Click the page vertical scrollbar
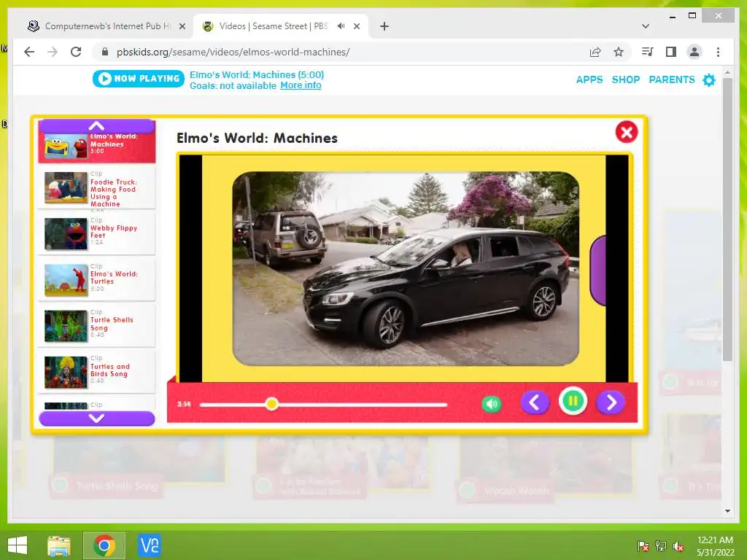The image size is (747, 560). pos(727,219)
